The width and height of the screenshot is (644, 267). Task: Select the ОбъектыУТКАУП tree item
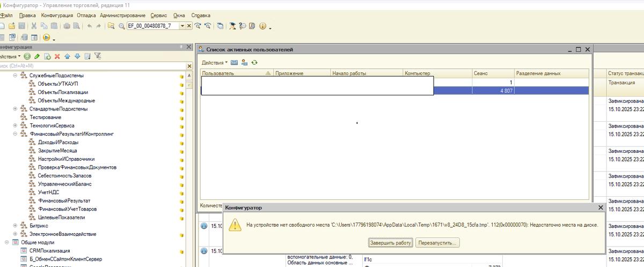(x=58, y=84)
